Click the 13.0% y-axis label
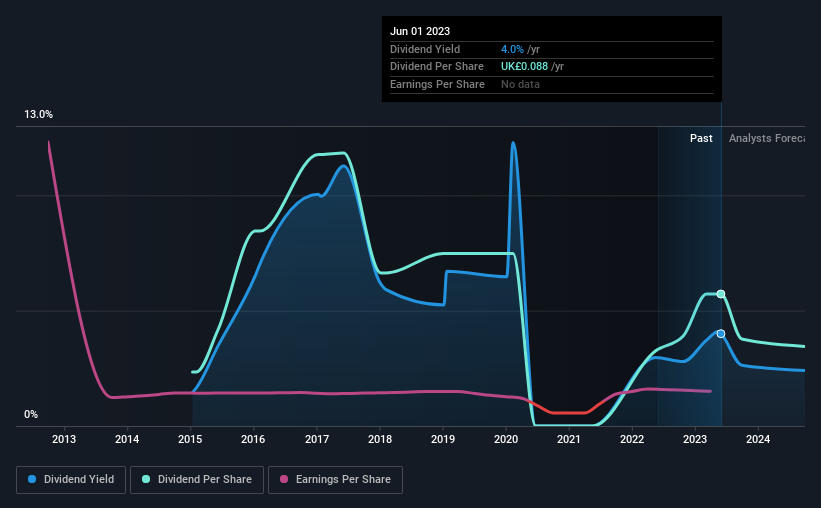This screenshot has height=508, width=821. point(38,115)
